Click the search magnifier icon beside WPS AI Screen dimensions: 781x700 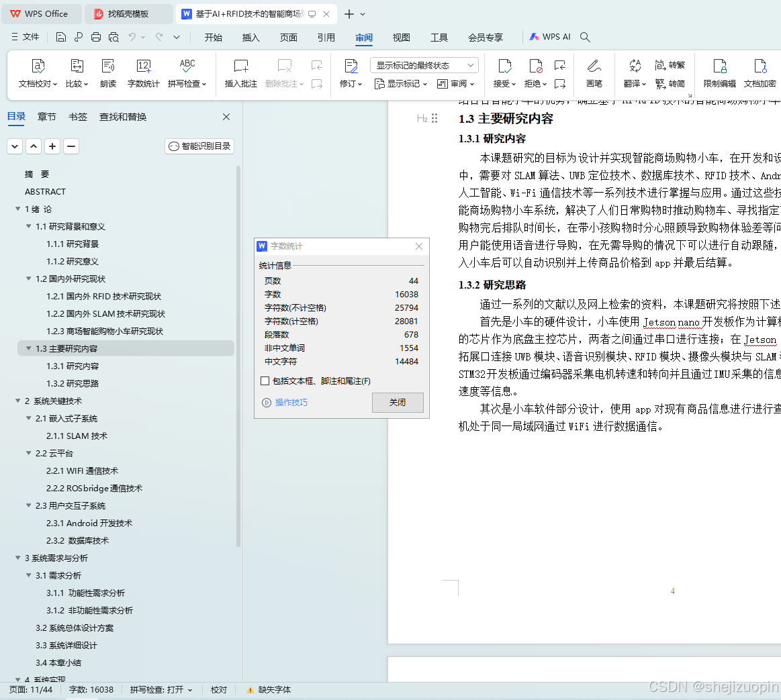coord(586,37)
